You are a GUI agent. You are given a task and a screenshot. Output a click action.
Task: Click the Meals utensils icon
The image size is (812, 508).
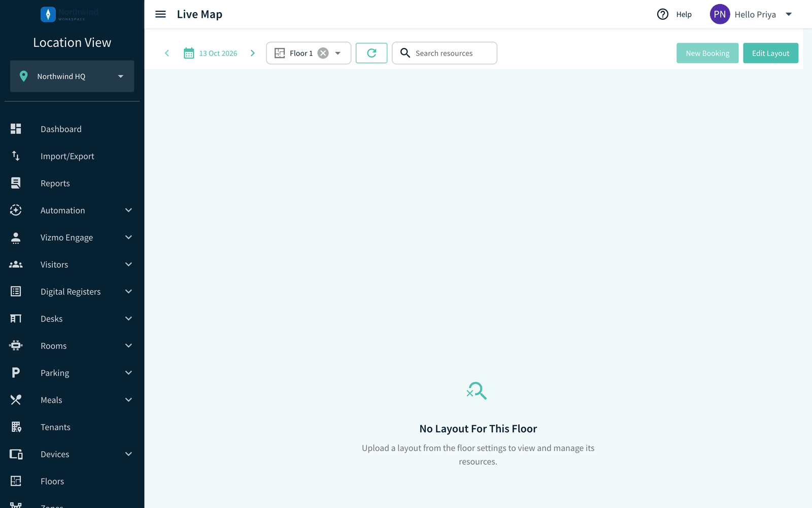click(x=16, y=400)
